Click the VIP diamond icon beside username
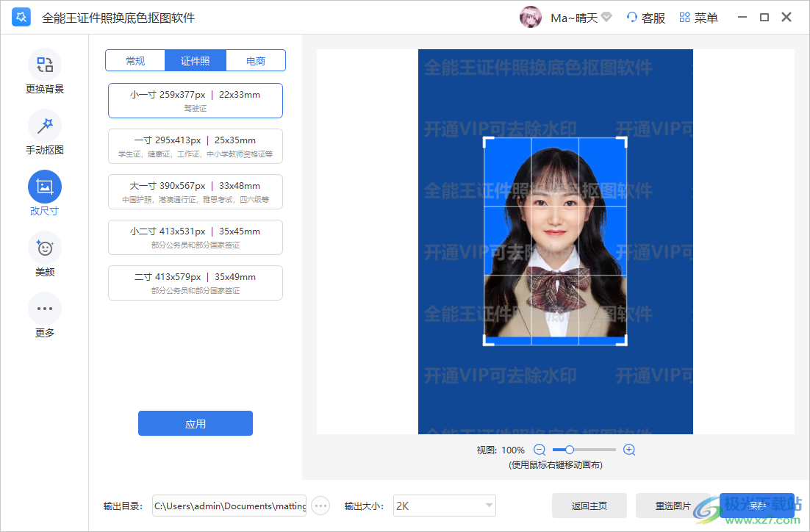Image resolution: width=810 pixels, height=532 pixels. pyautogui.click(x=606, y=18)
